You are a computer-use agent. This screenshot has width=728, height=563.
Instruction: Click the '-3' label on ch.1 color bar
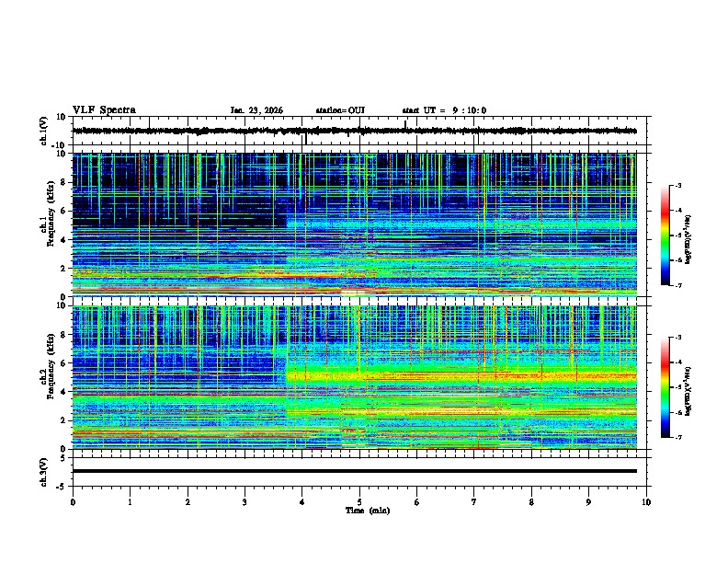click(677, 186)
